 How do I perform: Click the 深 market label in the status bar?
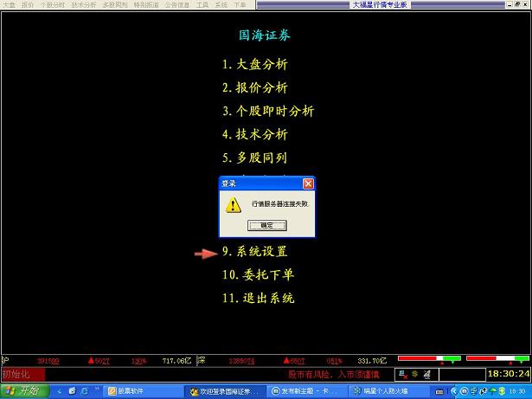(201, 360)
